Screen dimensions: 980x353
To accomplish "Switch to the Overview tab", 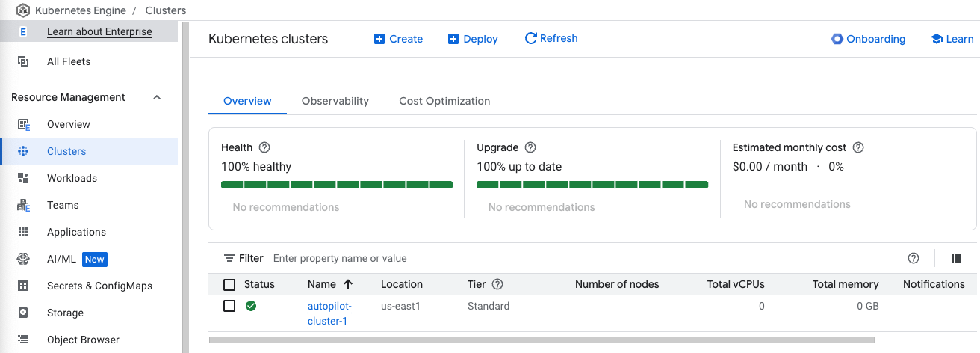I will pyautogui.click(x=247, y=101).
